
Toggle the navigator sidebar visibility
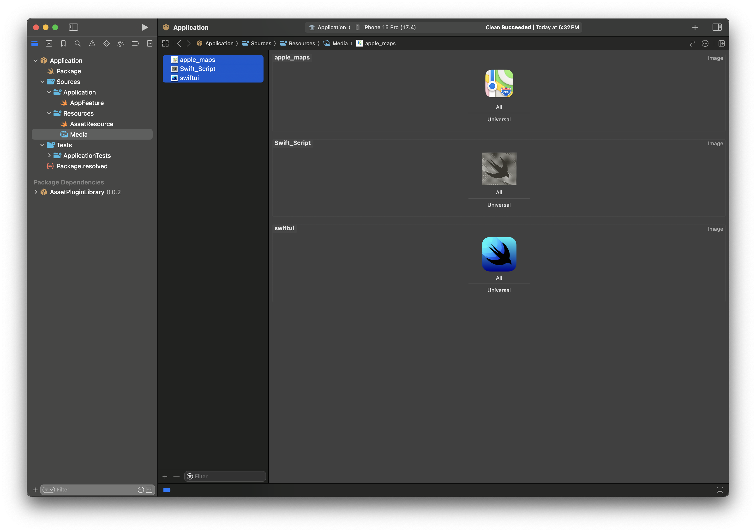coord(73,27)
